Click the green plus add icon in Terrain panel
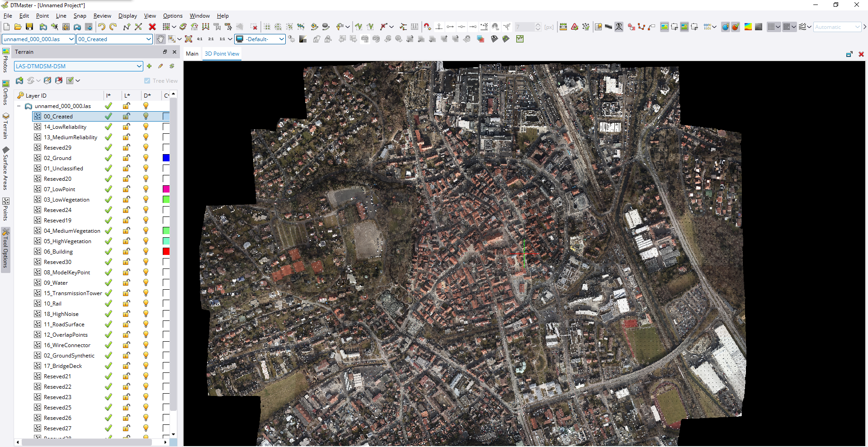This screenshot has width=868, height=447. [149, 66]
